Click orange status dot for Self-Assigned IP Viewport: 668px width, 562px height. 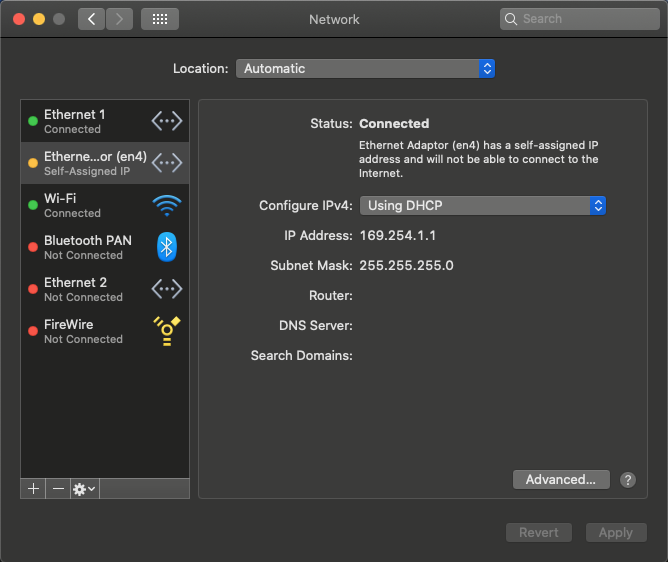click(x=33, y=163)
